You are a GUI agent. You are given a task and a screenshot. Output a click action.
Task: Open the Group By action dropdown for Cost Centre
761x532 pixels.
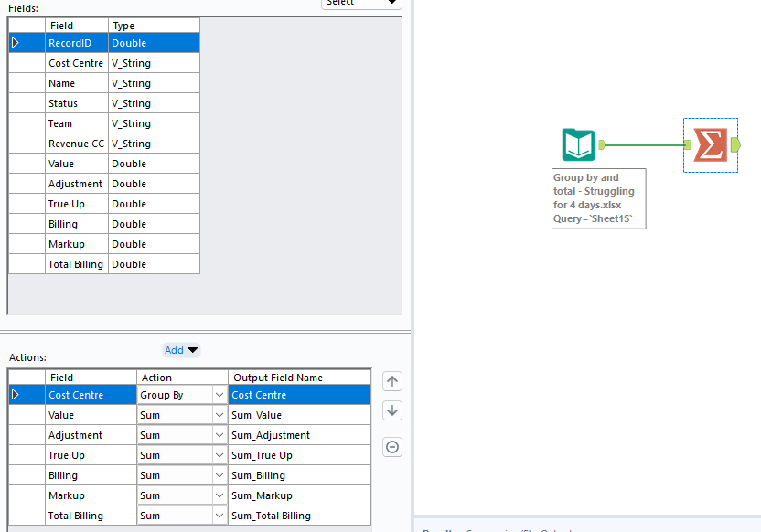[x=219, y=394]
